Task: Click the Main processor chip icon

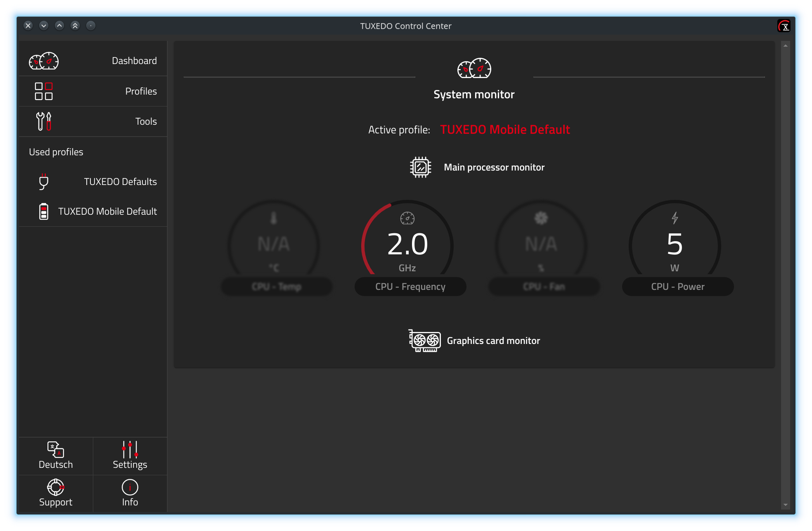Action: (421, 167)
